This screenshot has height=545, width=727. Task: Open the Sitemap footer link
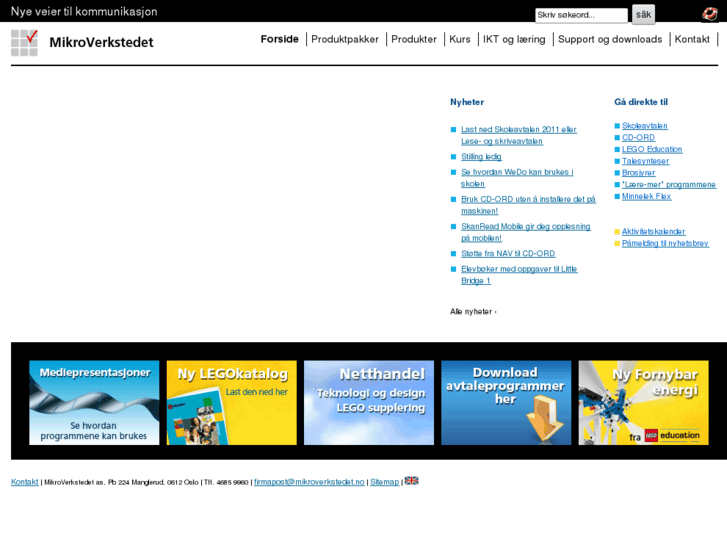384,482
